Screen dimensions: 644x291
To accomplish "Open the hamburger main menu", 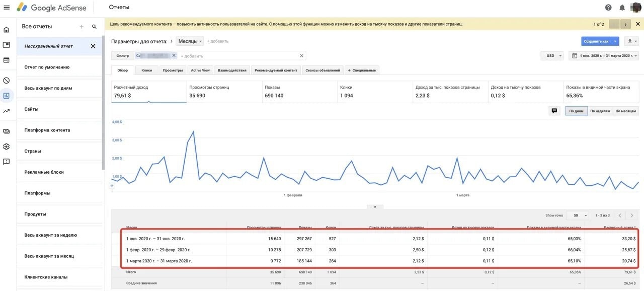I will click(x=7, y=8).
